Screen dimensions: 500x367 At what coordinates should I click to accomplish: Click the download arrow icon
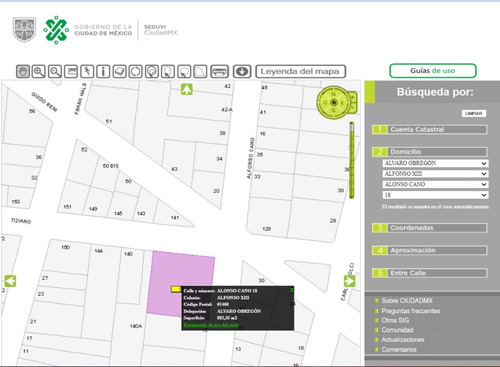(x=242, y=71)
